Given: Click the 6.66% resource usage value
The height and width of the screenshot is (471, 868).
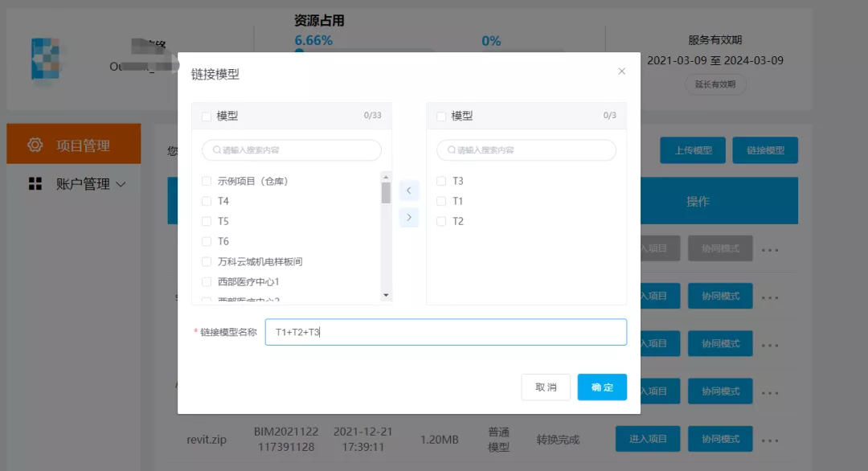Looking at the screenshot, I should coord(313,40).
